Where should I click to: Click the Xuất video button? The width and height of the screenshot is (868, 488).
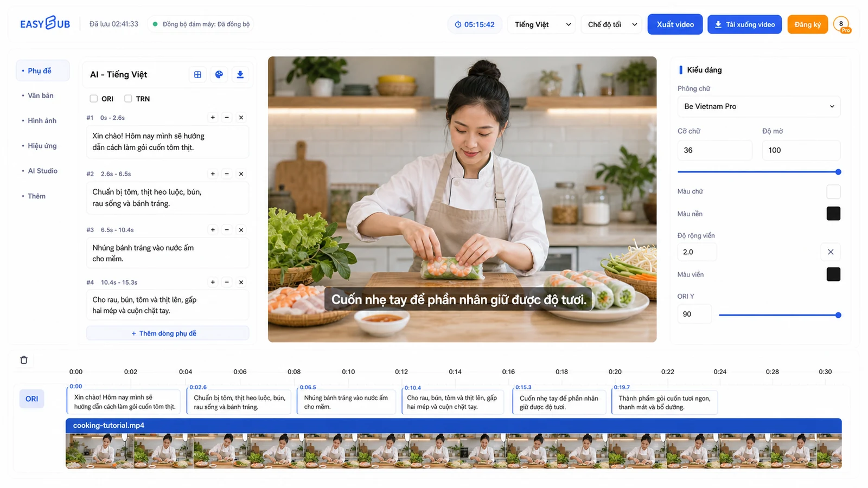click(x=675, y=24)
